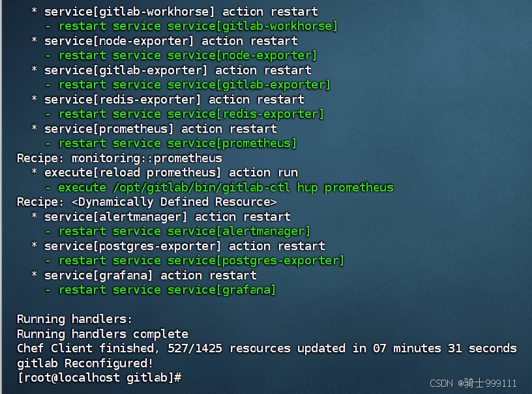Image resolution: width=532 pixels, height=394 pixels.
Task: Click the 'Chef Client finished, 527/1425 resources updated' line
Action: click(267, 348)
